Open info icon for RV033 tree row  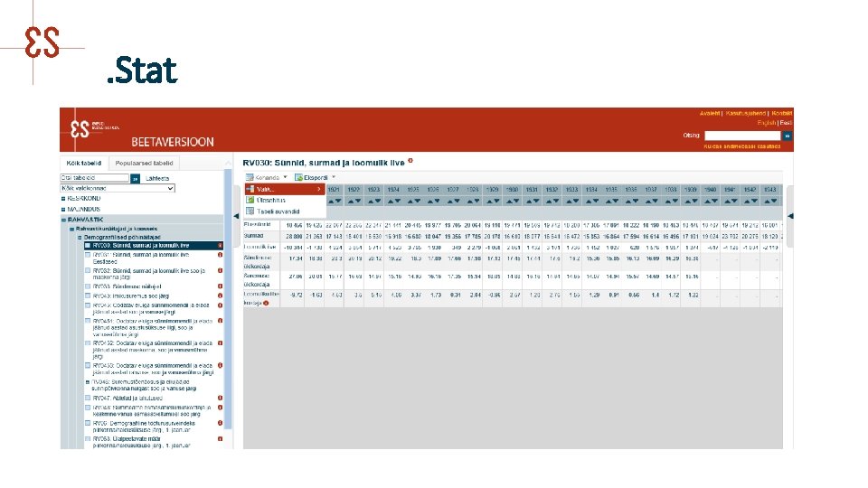click(221, 286)
